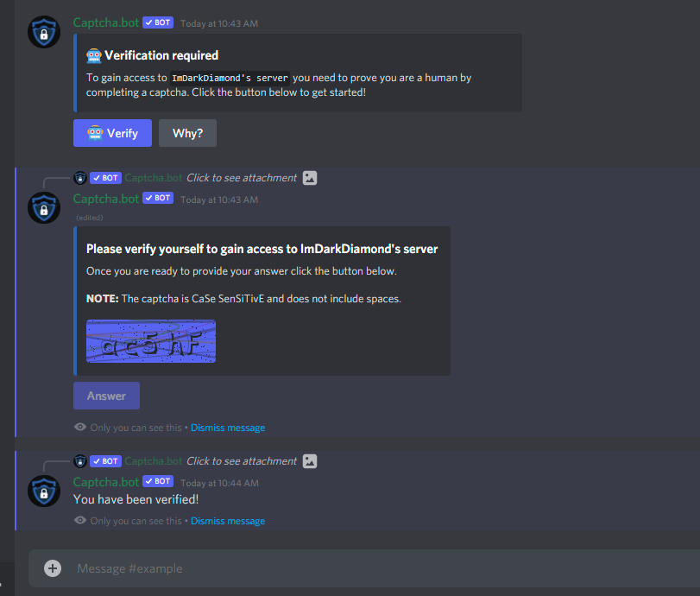Image resolution: width=700 pixels, height=596 pixels.
Task: Dismiss the 'You have been verified' message
Action: click(228, 521)
